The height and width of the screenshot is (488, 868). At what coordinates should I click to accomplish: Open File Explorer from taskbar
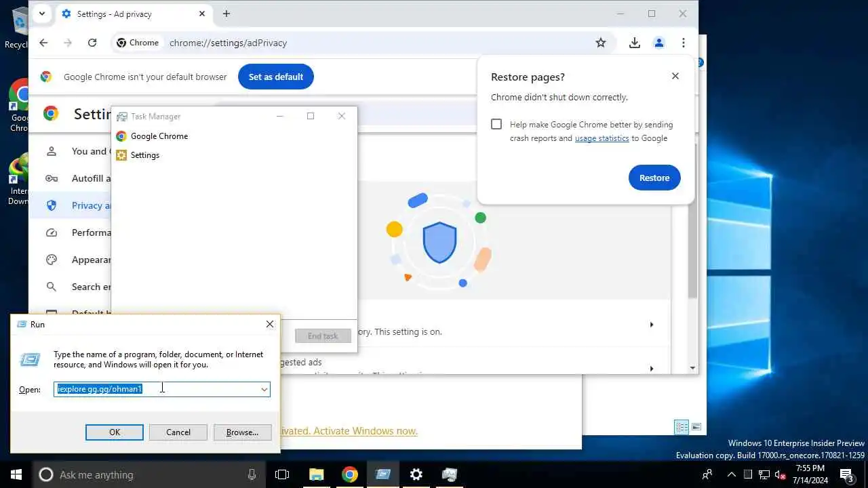pos(316,474)
